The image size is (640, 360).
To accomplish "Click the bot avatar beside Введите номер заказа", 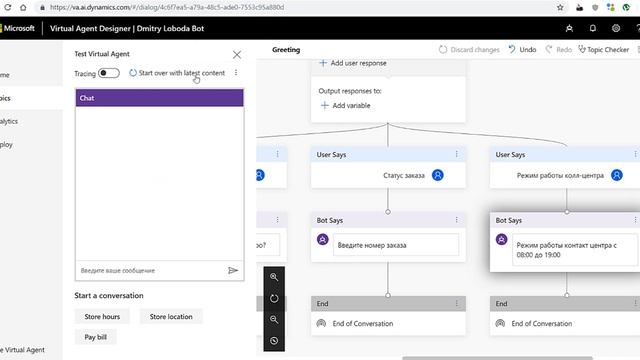I will (x=322, y=240).
